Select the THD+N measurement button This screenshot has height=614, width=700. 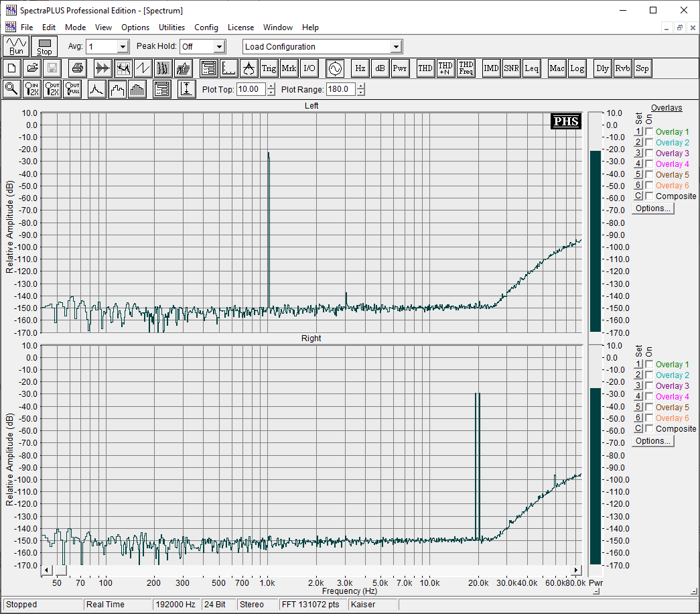pyautogui.click(x=445, y=68)
